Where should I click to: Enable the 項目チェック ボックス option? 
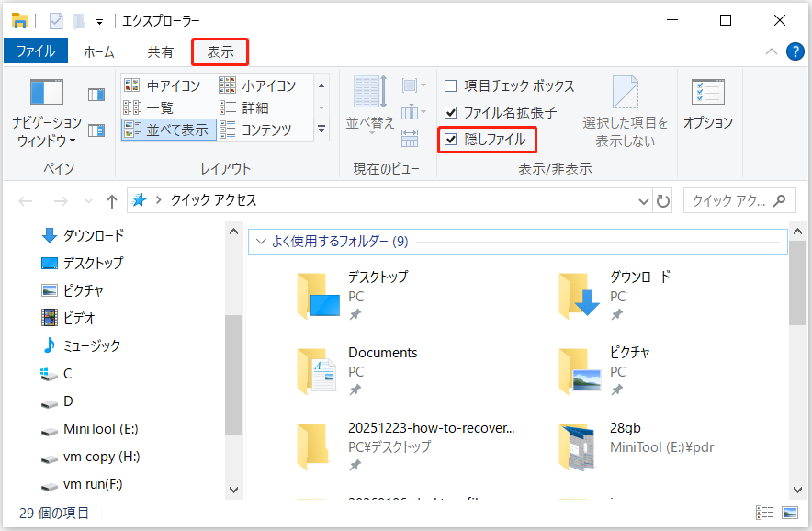coord(449,84)
